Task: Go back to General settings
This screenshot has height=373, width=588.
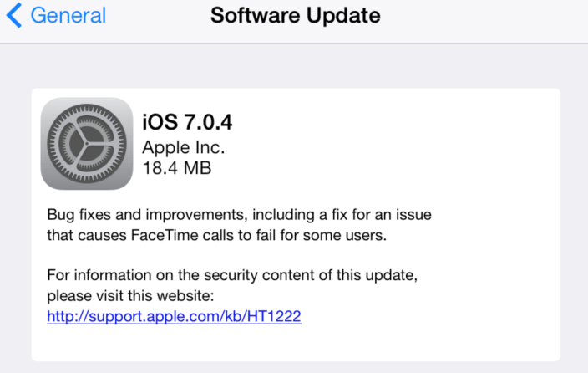Action: pos(67,15)
